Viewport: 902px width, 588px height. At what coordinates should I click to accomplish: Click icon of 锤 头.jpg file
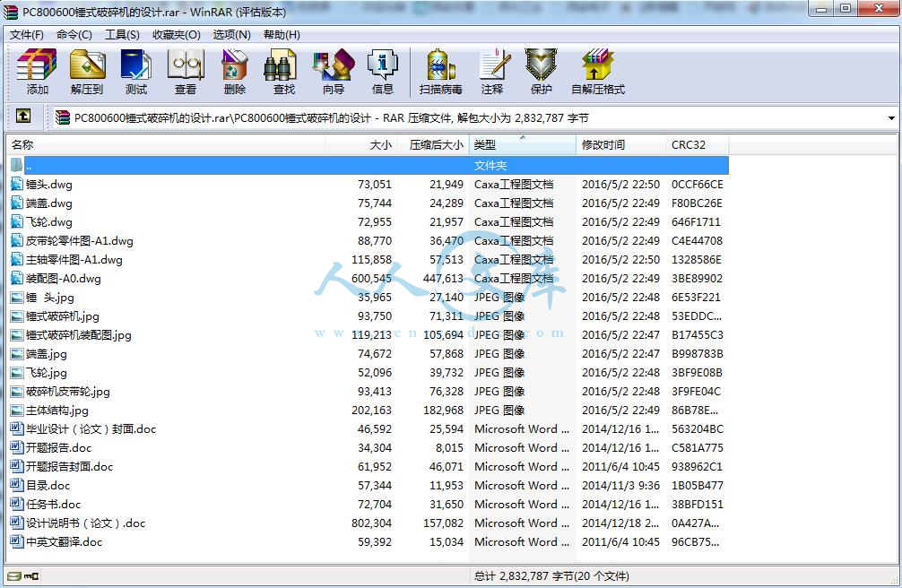pos(17,298)
